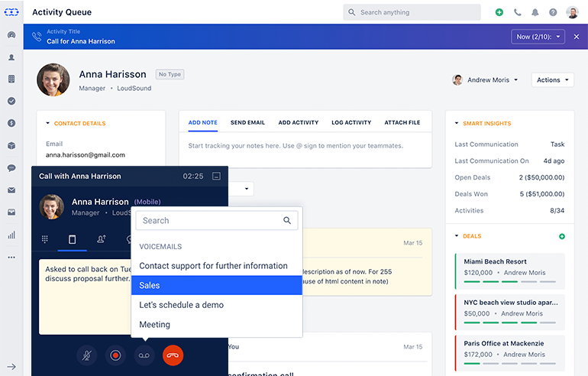
Task: Open the Andrew Moris owner dropdown
Action: pyautogui.click(x=486, y=79)
